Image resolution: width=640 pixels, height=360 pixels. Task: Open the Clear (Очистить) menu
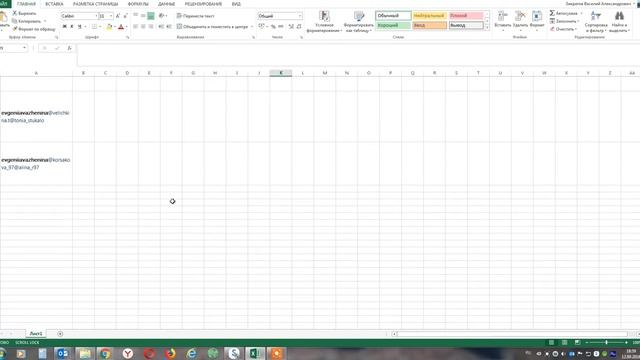pos(563,29)
